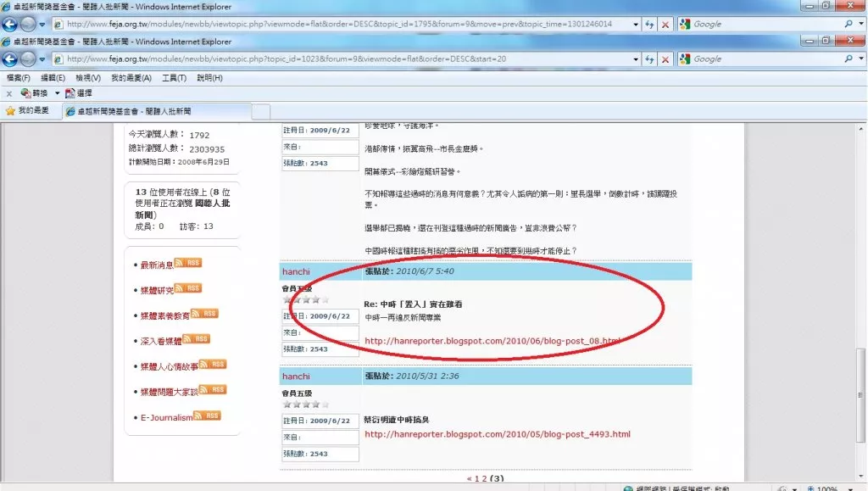Open the 編輯(E) menu
This screenshot has width=868, height=491.
[x=53, y=78]
